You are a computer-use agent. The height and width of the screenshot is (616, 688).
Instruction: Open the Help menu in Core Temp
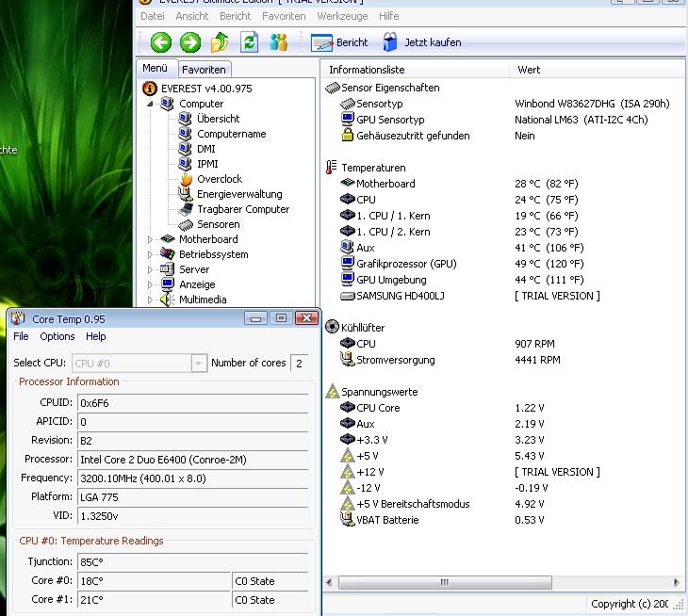click(96, 336)
